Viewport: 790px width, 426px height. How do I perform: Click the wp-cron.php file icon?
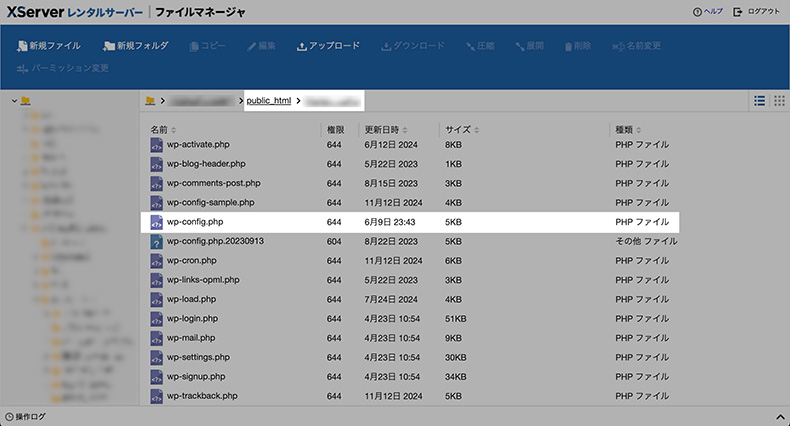coord(157,261)
